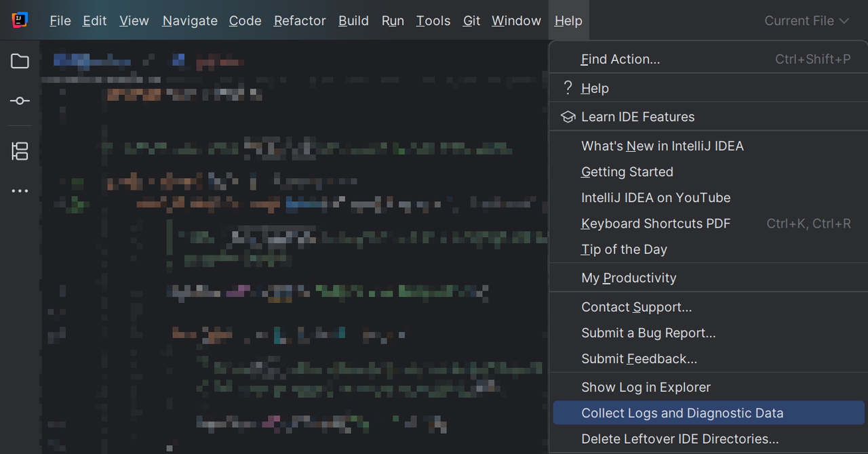The width and height of the screenshot is (868, 454).
Task: Open Keyboard Shortcuts PDF
Action: tap(707, 224)
